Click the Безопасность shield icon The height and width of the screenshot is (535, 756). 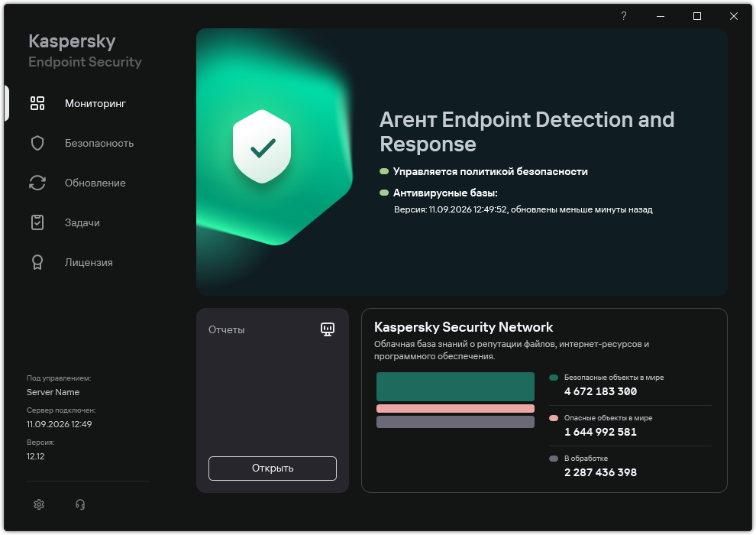pos(37,143)
